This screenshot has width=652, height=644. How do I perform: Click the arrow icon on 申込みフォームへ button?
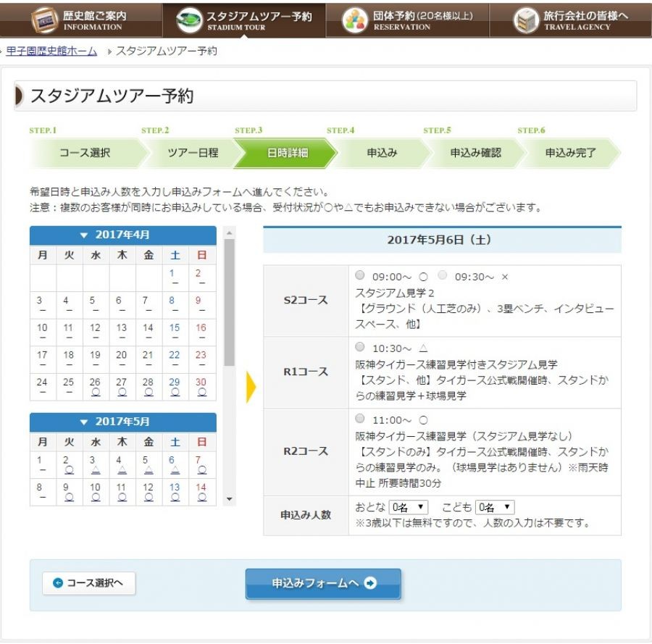tap(370, 583)
